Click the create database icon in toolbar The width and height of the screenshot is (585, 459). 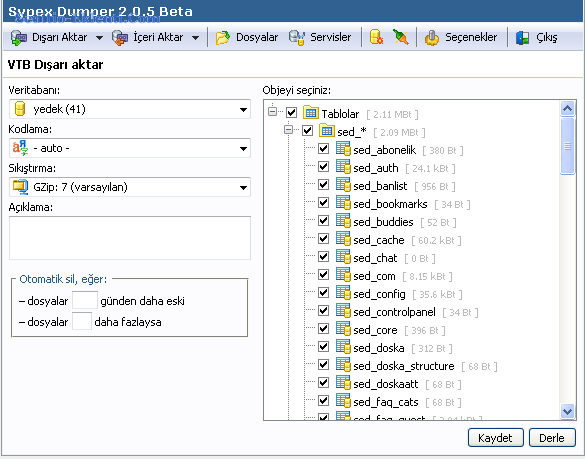pyautogui.click(x=376, y=37)
